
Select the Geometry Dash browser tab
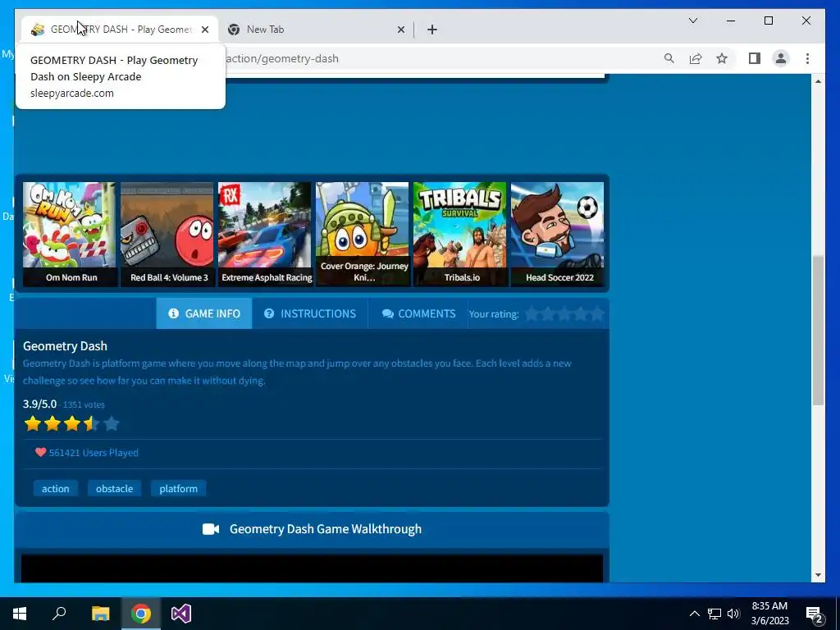pos(120,30)
